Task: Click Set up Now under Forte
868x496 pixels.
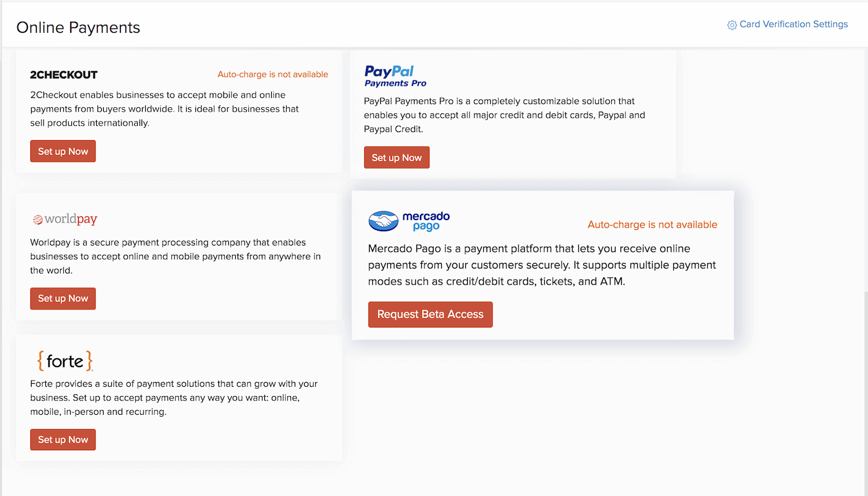Action: click(63, 439)
